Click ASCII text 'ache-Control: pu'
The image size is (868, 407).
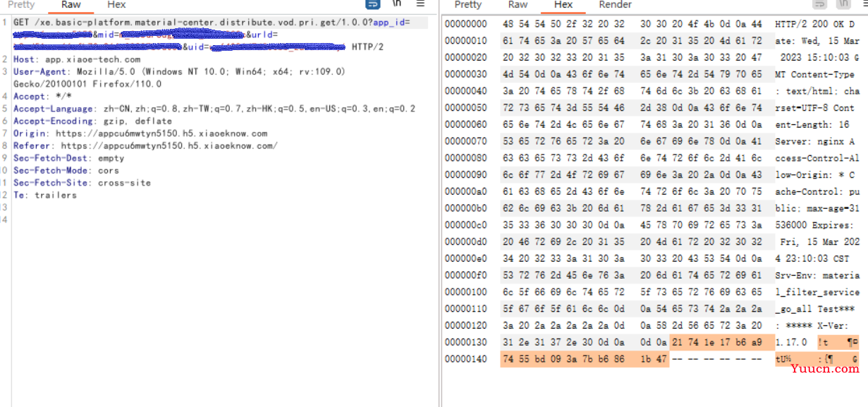pyautogui.click(x=817, y=192)
